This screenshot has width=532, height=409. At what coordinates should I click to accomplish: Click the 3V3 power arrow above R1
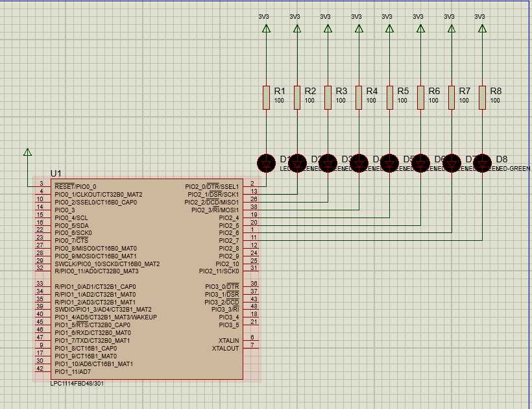pyautogui.click(x=267, y=29)
